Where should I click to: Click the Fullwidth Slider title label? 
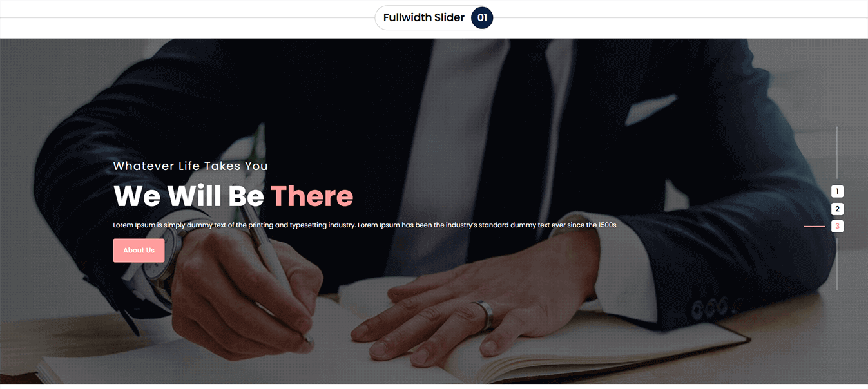click(x=424, y=17)
